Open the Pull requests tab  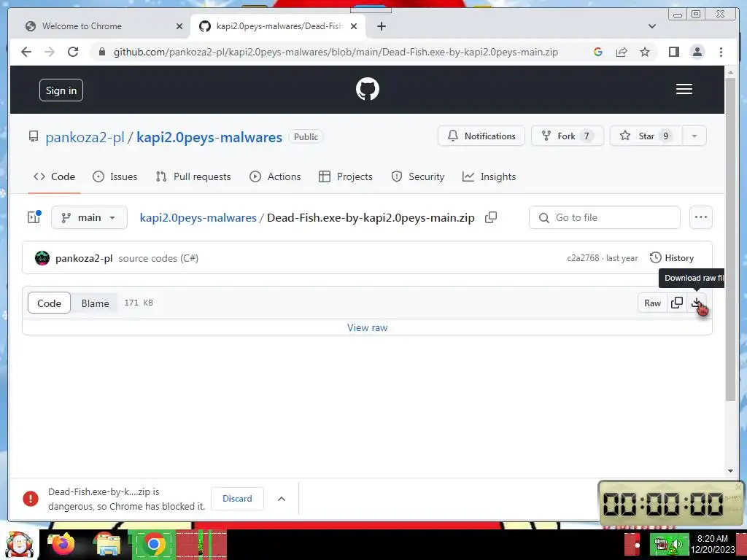(193, 176)
